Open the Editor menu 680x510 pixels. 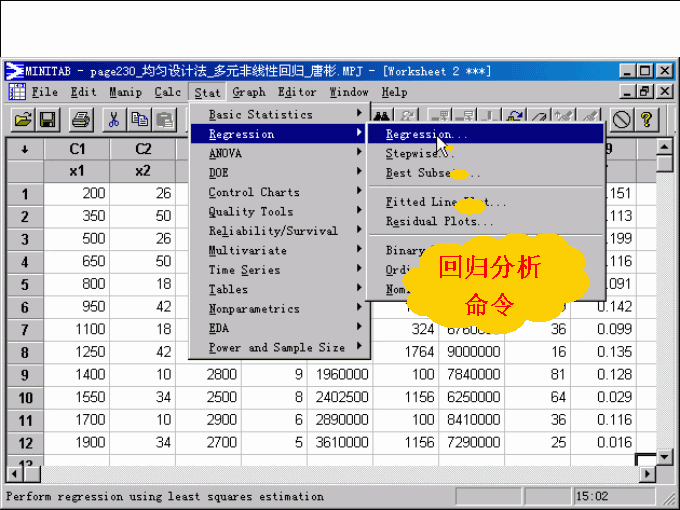coord(296,92)
